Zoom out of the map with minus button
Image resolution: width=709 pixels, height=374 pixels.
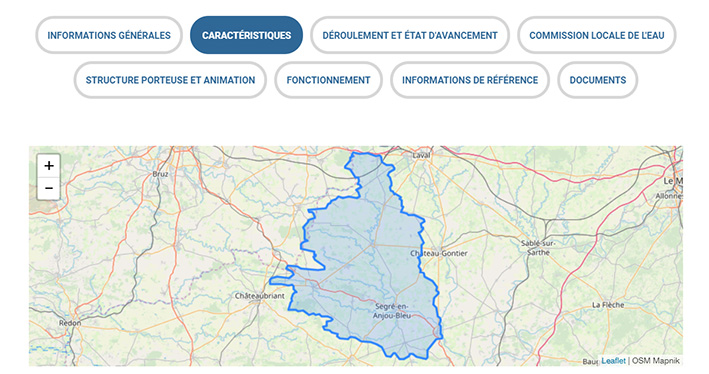[x=48, y=188]
